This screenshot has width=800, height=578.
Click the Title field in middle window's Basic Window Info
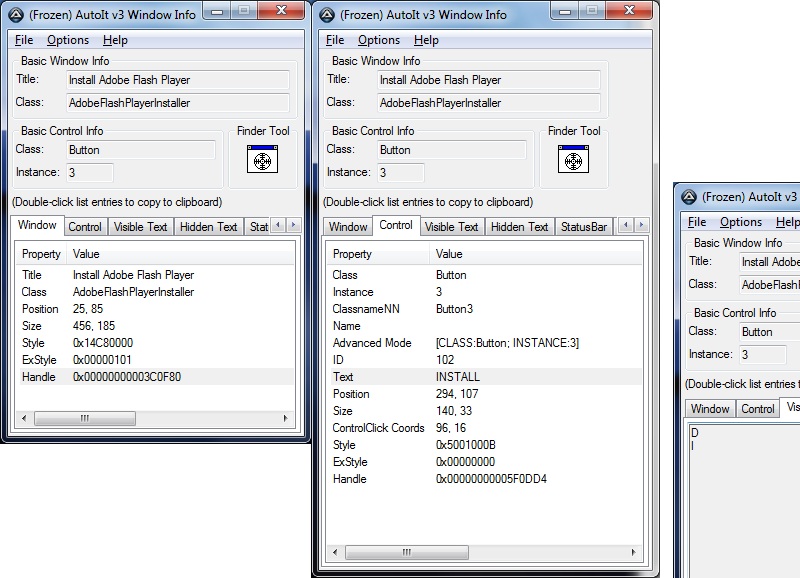(489, 80)
